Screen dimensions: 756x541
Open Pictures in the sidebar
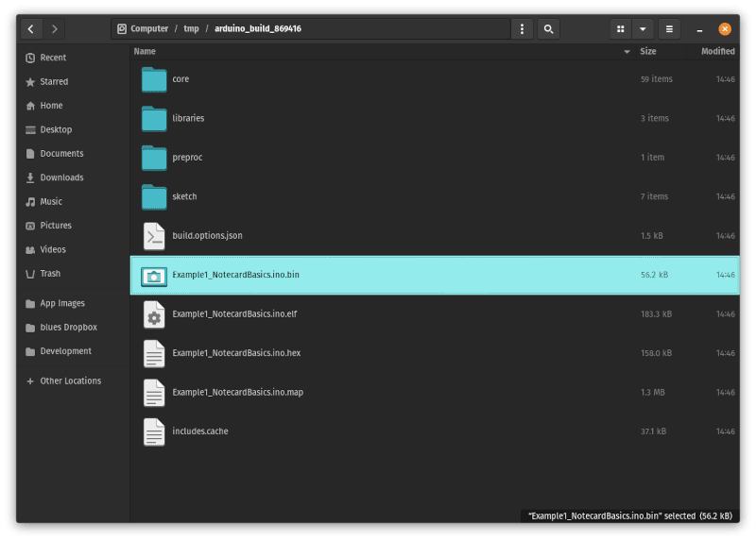click(x=73, y=226)
